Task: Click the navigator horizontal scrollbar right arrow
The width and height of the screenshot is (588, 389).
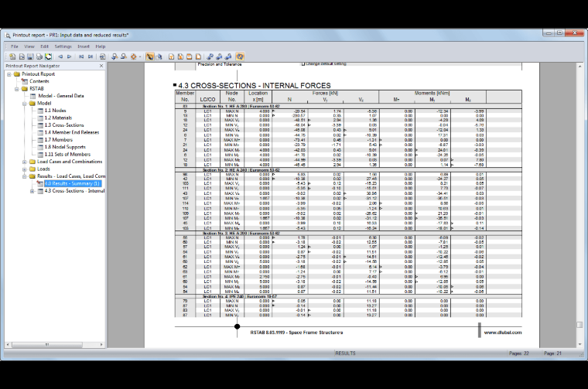Action: click(x=101, y=344)
